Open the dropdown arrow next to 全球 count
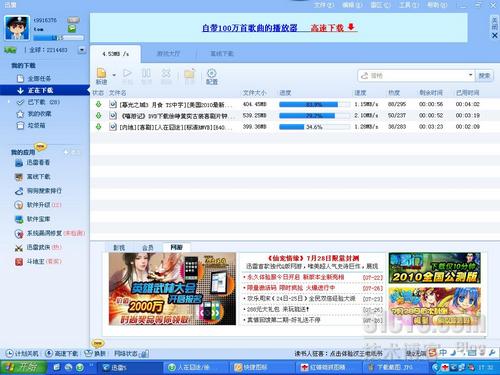 click(x=82, y=50)
